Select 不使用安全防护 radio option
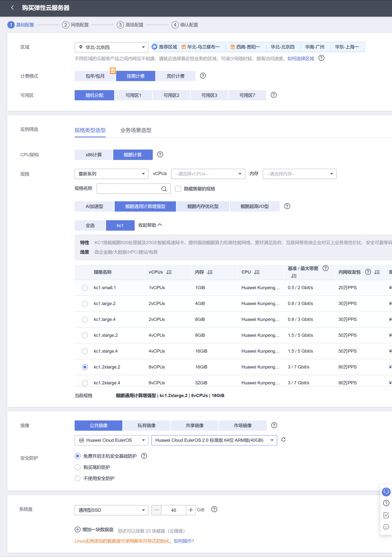Viewport: 392px width, 557px height. click(78, 478)
